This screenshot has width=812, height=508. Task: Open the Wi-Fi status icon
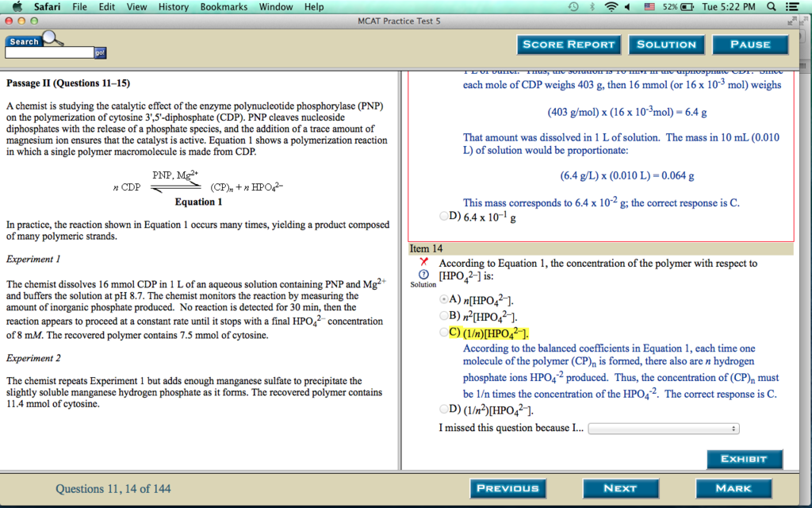pos(611,7)
